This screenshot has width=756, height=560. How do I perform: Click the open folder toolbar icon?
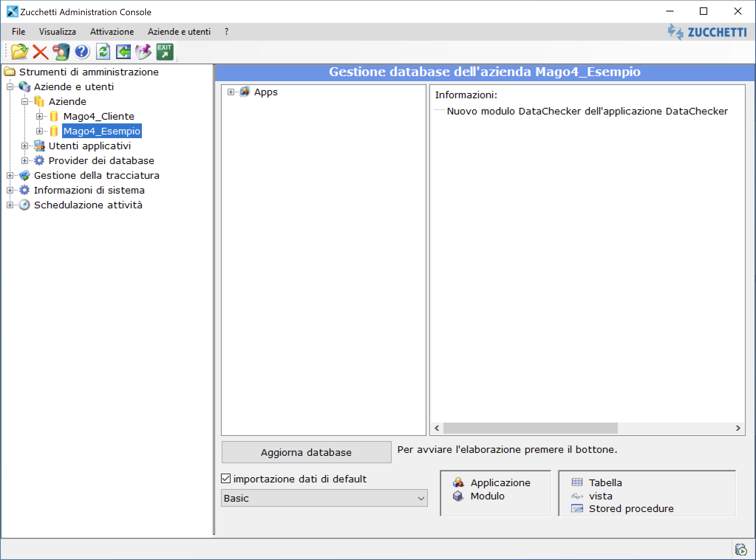click(x=19, y=52)
